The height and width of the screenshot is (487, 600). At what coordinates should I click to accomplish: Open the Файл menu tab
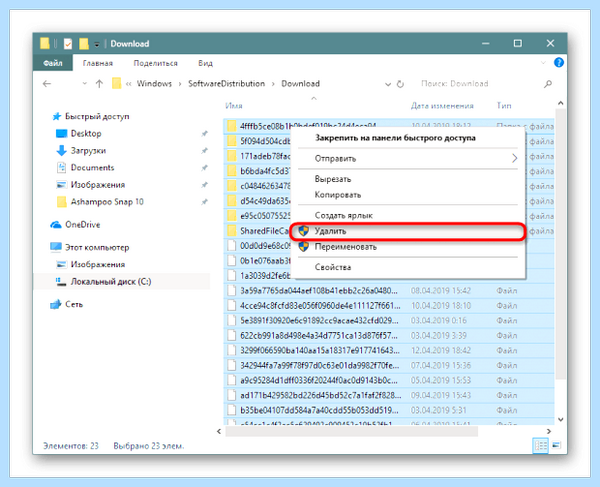(53, 63)
